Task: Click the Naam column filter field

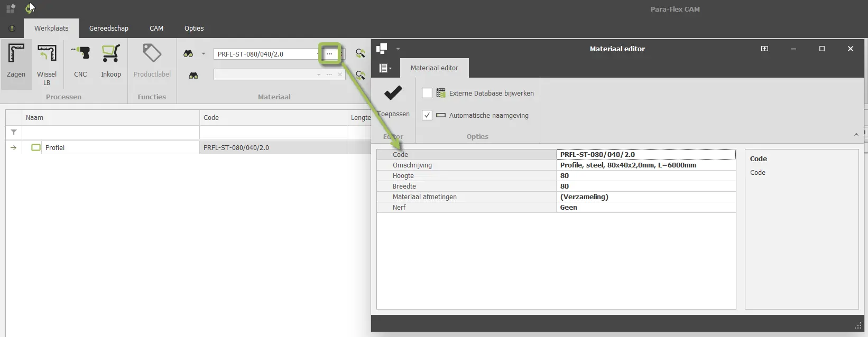Action: click(110, 132)
